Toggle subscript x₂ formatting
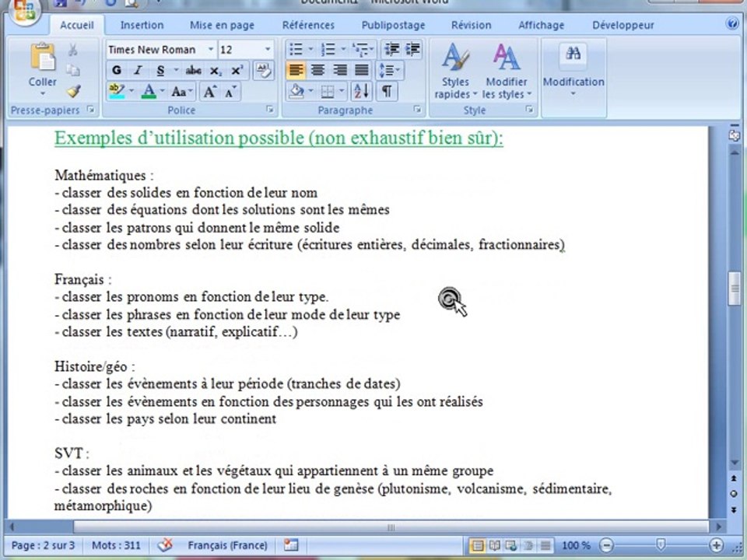 [216, 71]
